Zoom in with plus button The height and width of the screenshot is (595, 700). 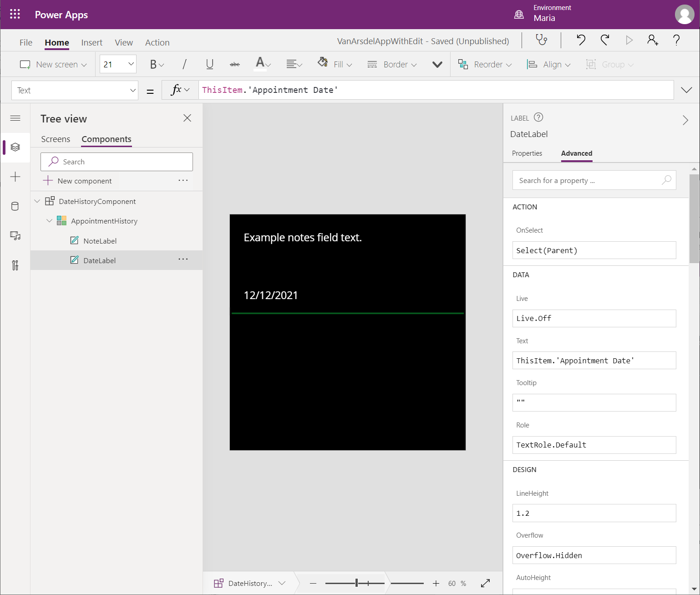(436, 583)
